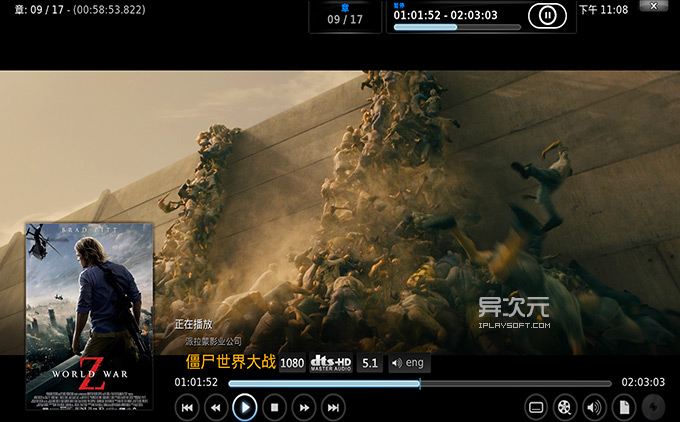Fast forward the video

[x=304, y=407]
